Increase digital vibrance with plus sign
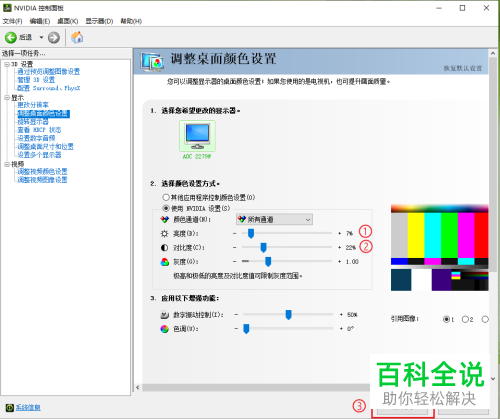 (341, 314)
